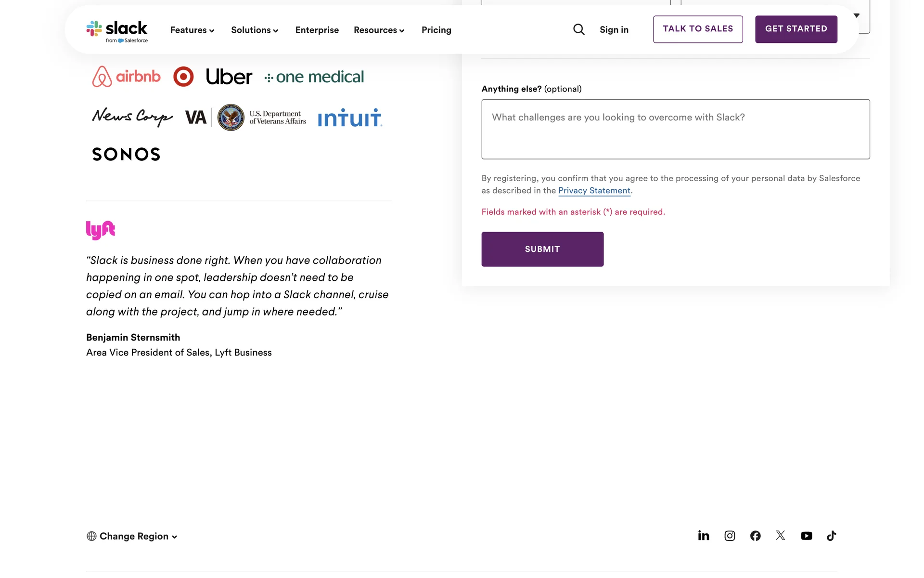Expand the Change Region selector
924x578 pixels.
(132, 536)
